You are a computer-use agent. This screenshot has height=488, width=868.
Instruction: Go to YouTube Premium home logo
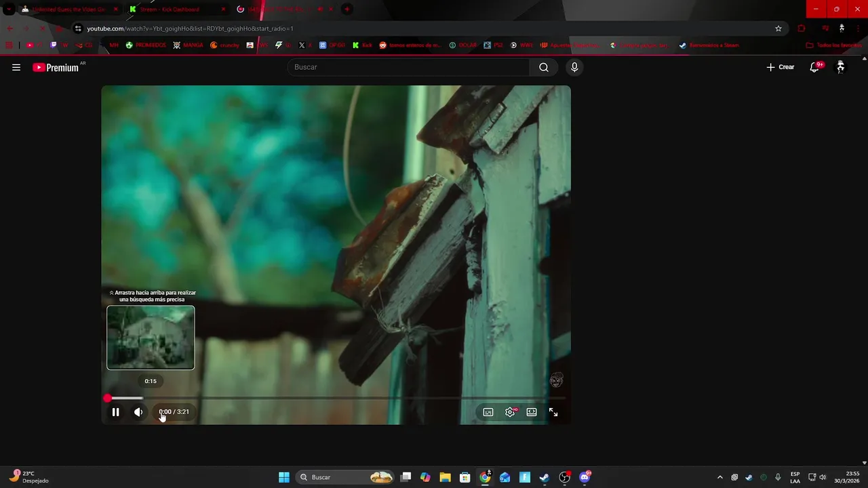[x=56, y=67]
